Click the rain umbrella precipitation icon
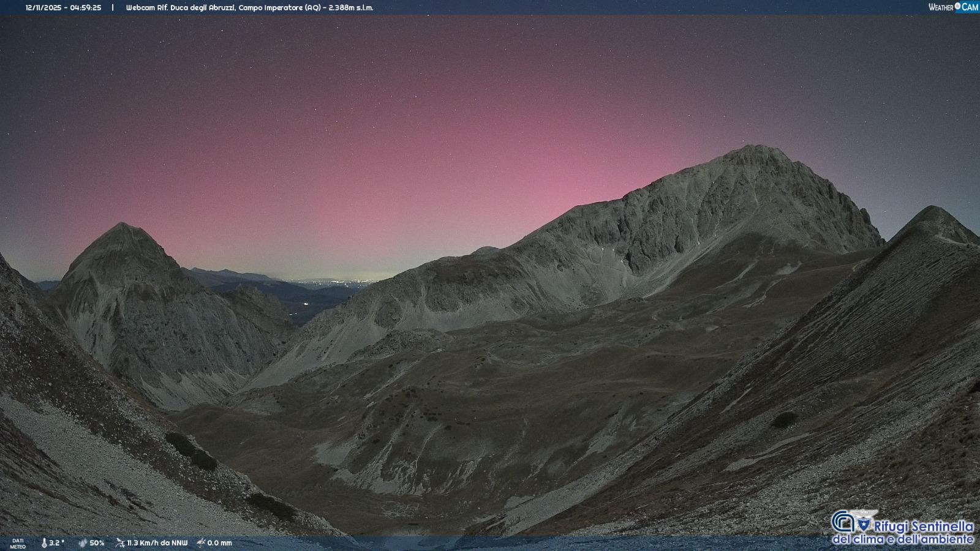 coord(201,542)
